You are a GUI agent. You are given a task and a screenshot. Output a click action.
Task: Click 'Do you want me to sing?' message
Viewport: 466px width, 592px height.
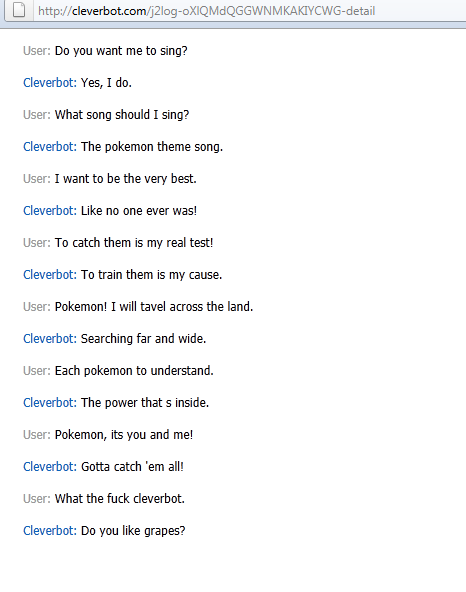121,51
